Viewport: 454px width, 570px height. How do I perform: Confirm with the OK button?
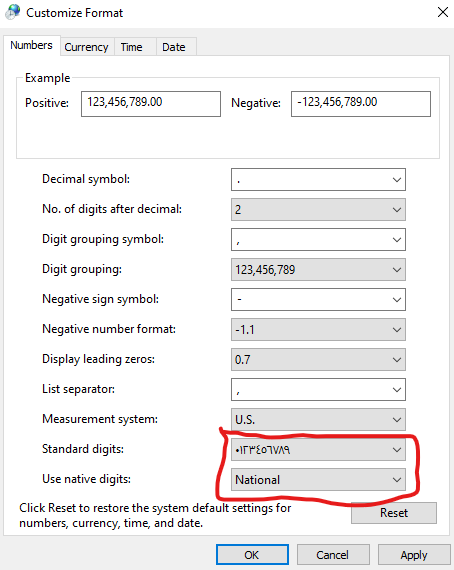[252, 555]
